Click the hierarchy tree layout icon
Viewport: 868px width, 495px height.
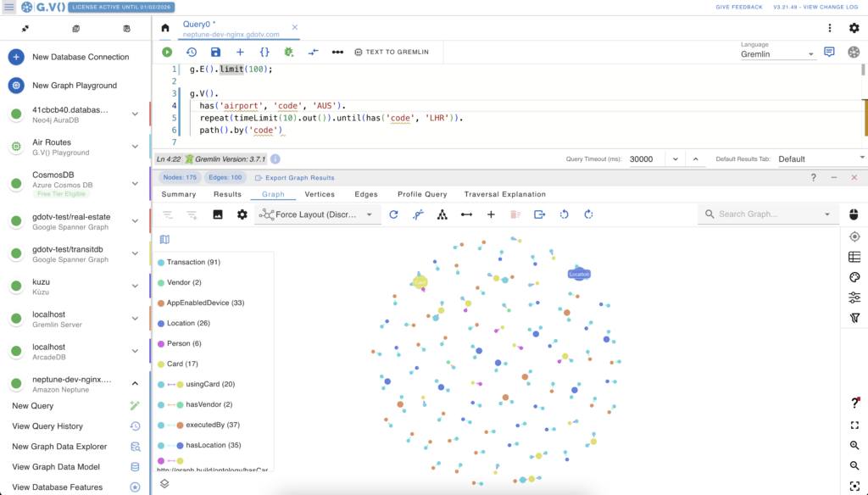click(x=442, y=214)
